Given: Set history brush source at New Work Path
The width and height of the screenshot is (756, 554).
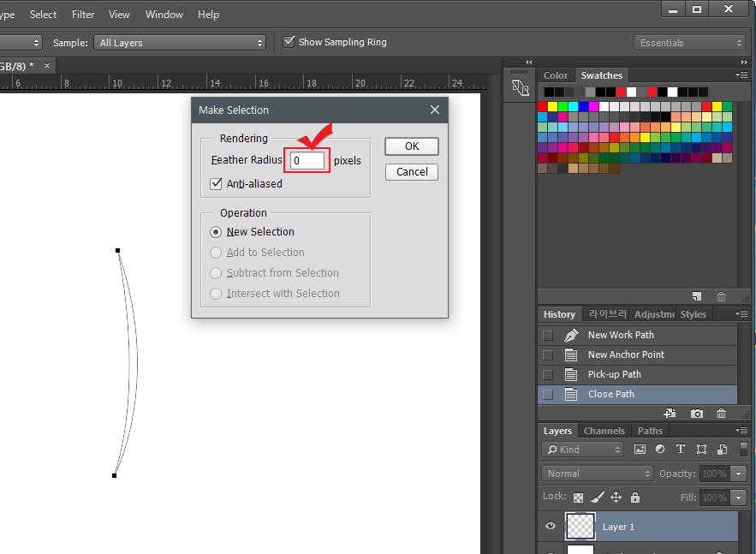Looking at the screenshot, I should [548, 335].
